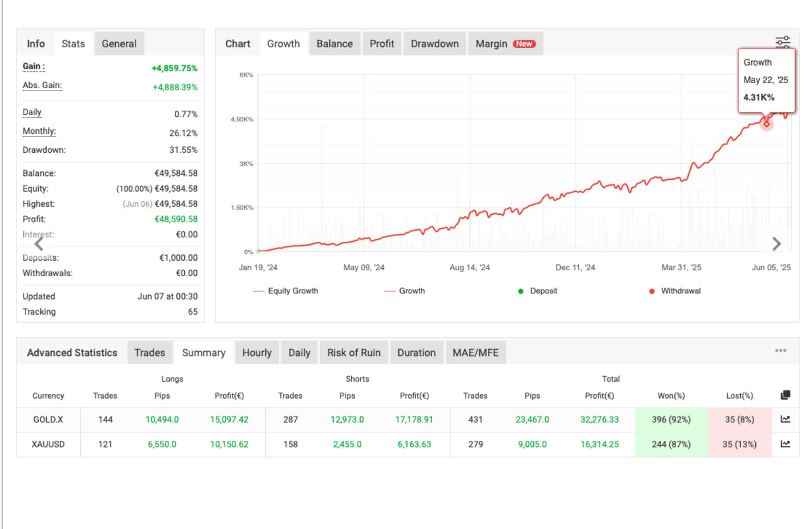Click the 17,178.91 shorts profit cell

414,419
